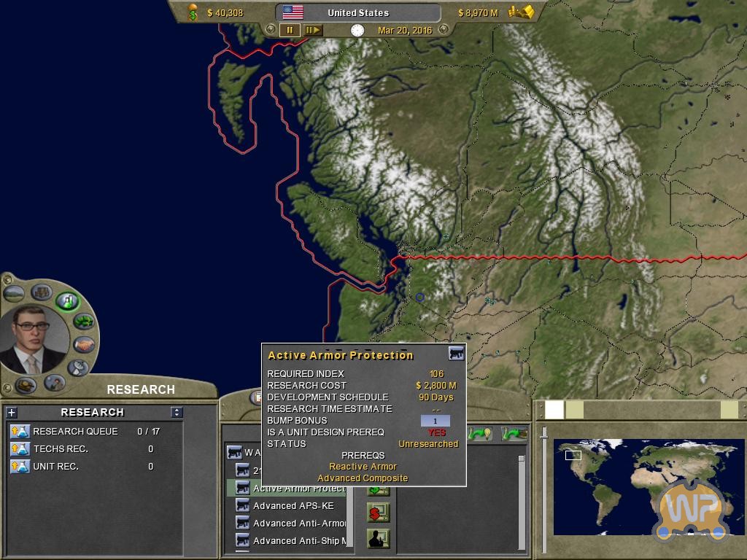Click the game speed play button
The image size is (747, 560).
point(313,31)
